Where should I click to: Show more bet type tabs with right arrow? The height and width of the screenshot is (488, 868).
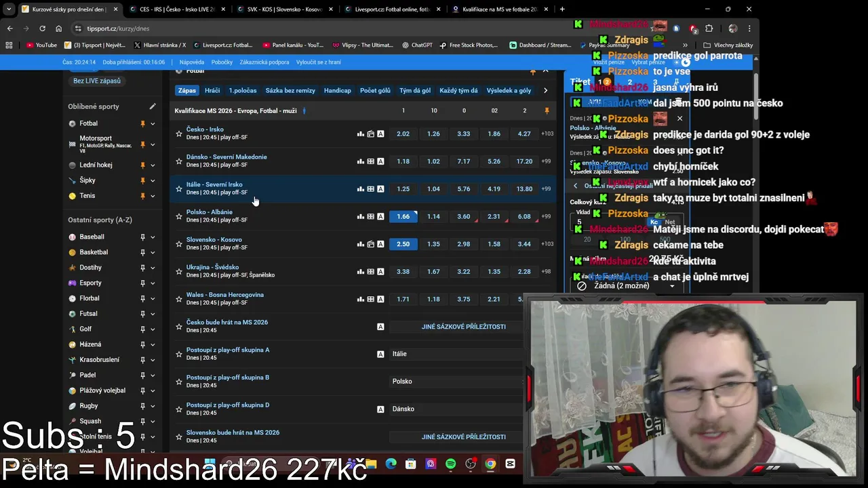click(545, 90)
